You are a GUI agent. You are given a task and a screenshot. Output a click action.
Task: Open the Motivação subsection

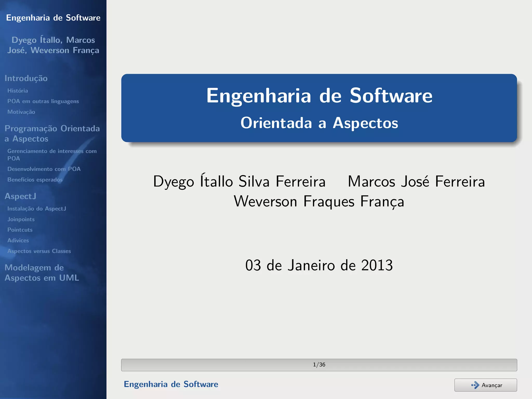(x=21, y=112)
